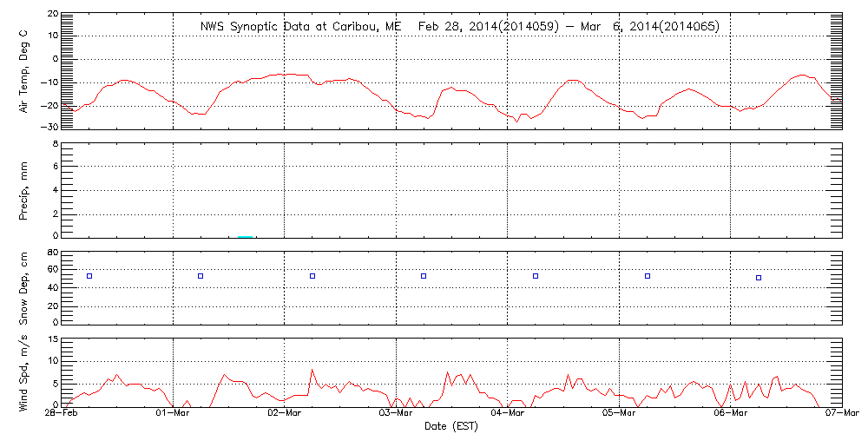The height and width of the screenshot is (434, 868).
Task: Click the '80' tick on Snow Dep axis
Action: tap(51, 253)
